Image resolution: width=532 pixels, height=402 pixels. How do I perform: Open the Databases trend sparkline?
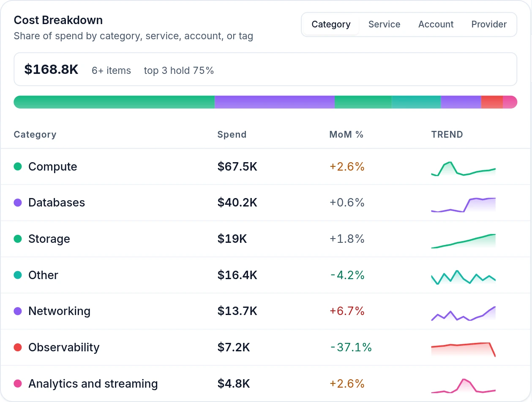tap(463, 205)
